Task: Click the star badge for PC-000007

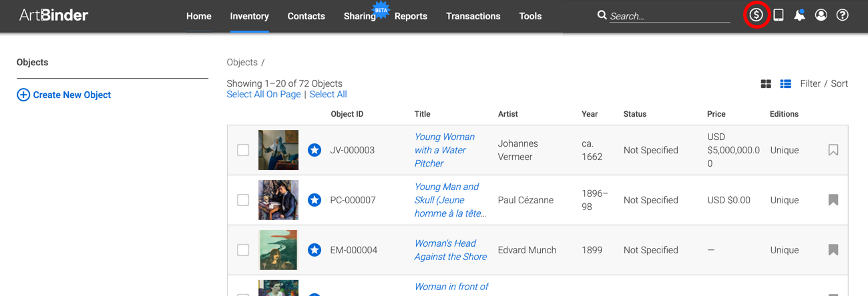Action: [x=314, y=200]
